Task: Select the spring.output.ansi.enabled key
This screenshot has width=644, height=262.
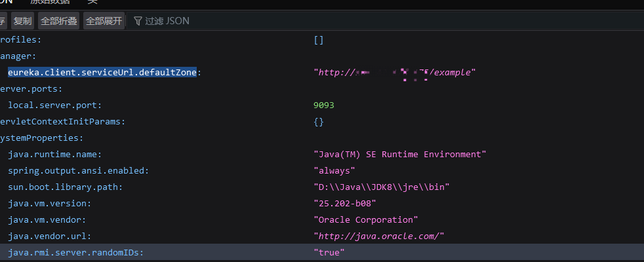Action: 78,170
